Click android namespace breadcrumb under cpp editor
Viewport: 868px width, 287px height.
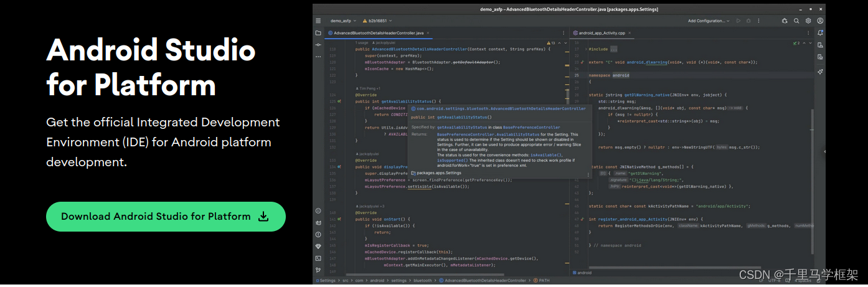(581, 273)
